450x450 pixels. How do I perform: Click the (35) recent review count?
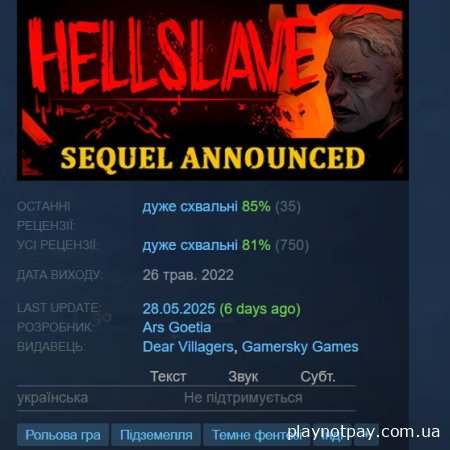coord(288,207)
